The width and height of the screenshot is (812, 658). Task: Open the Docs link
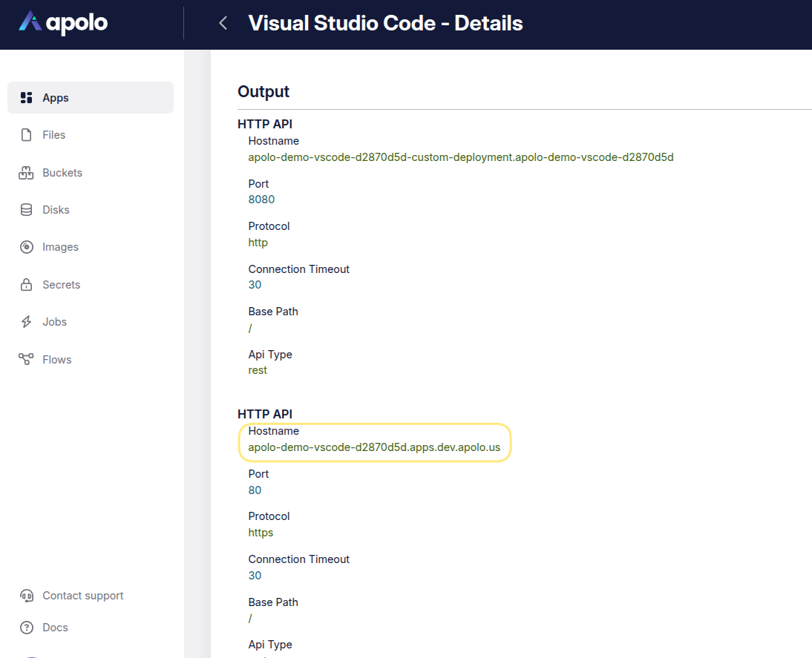[55, 628]
